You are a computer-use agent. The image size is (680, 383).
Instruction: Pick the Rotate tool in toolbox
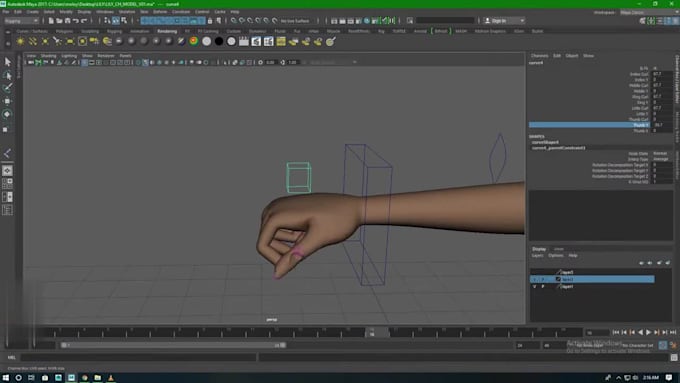7,114
